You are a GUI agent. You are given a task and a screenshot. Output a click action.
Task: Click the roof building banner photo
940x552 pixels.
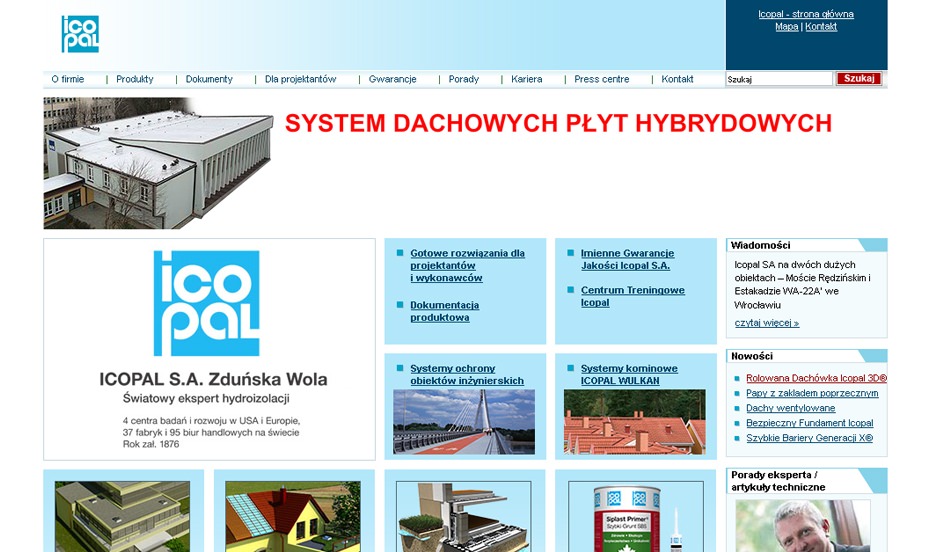158,163
